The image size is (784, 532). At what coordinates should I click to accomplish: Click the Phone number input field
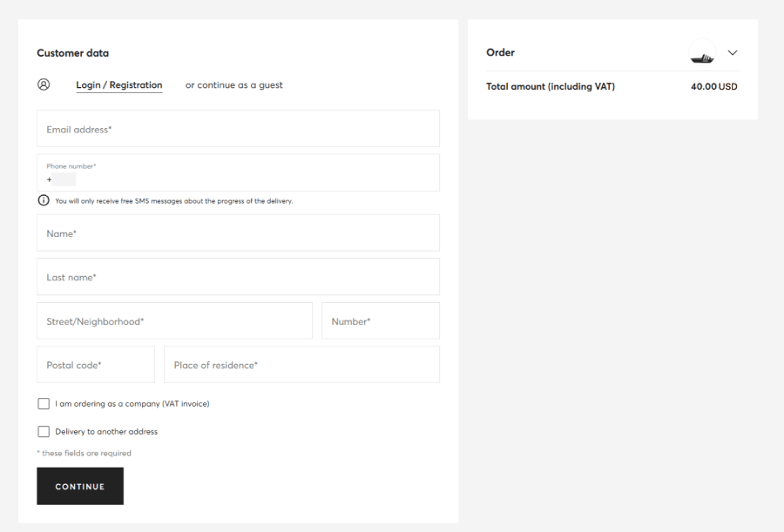coord(238,172)
